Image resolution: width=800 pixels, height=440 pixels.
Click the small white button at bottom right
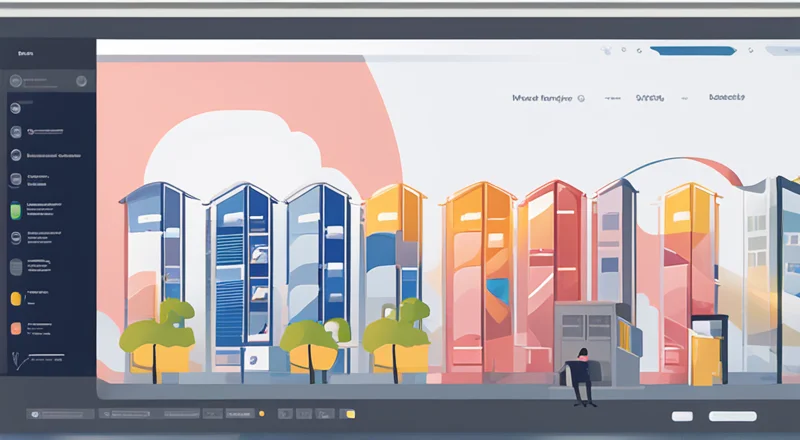(682, 416)
